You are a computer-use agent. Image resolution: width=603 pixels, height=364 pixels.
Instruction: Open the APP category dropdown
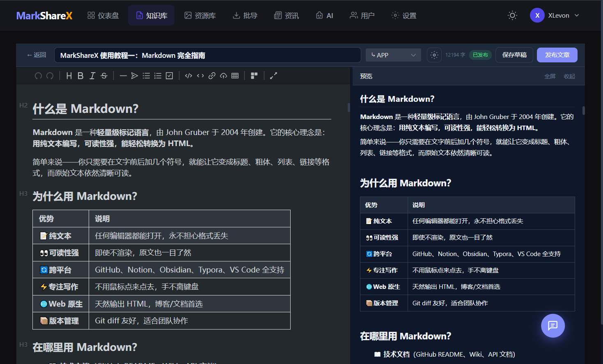(x=393, y=55)
